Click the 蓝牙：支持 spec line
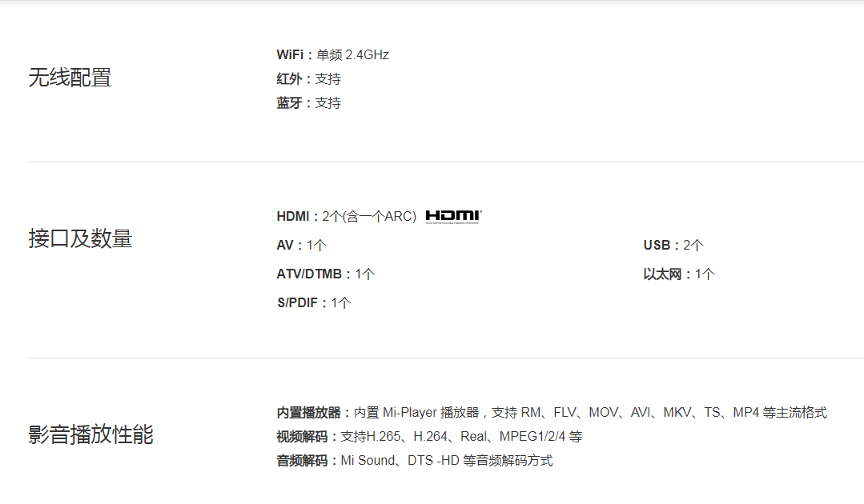The image size is (864, 504). (x=308, y=103)
